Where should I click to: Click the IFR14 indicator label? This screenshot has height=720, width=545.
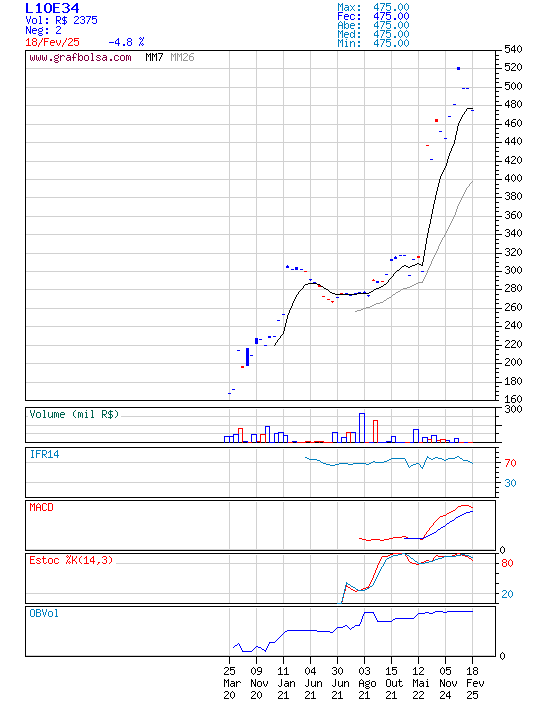pyautogui.click(x=45, y=454)
